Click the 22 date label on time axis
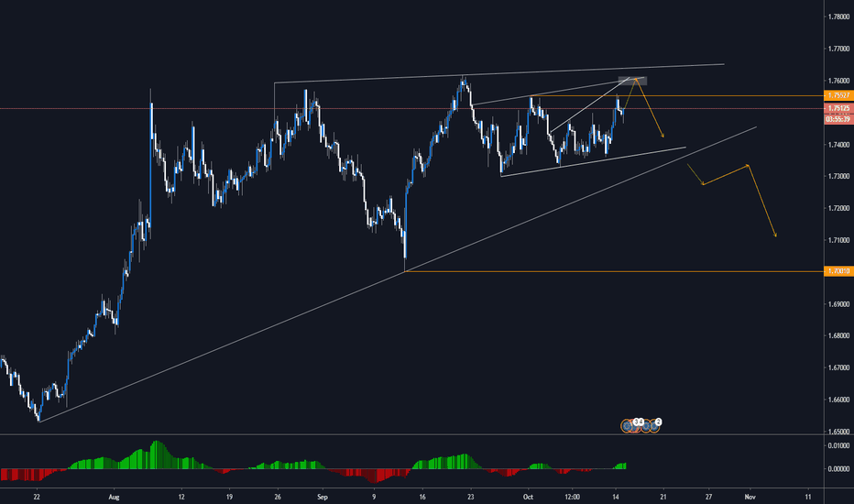854x504 pixels. pos(37,497)
